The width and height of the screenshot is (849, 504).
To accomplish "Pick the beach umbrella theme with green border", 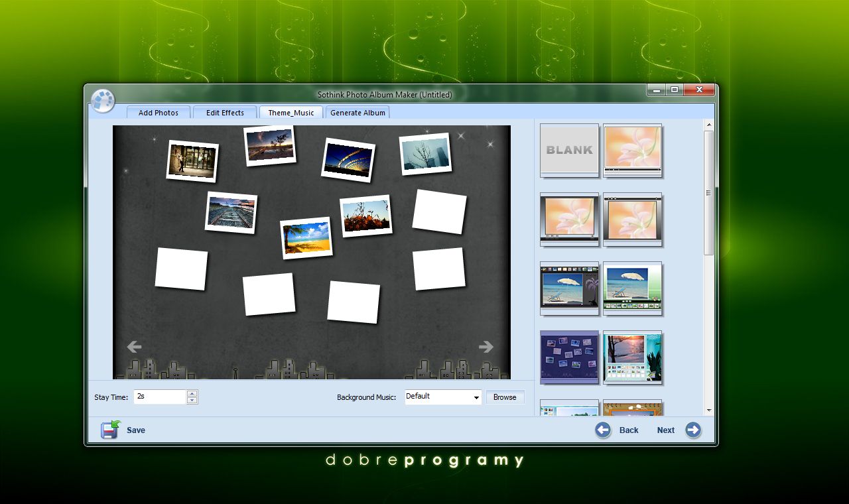I will 633,288.
